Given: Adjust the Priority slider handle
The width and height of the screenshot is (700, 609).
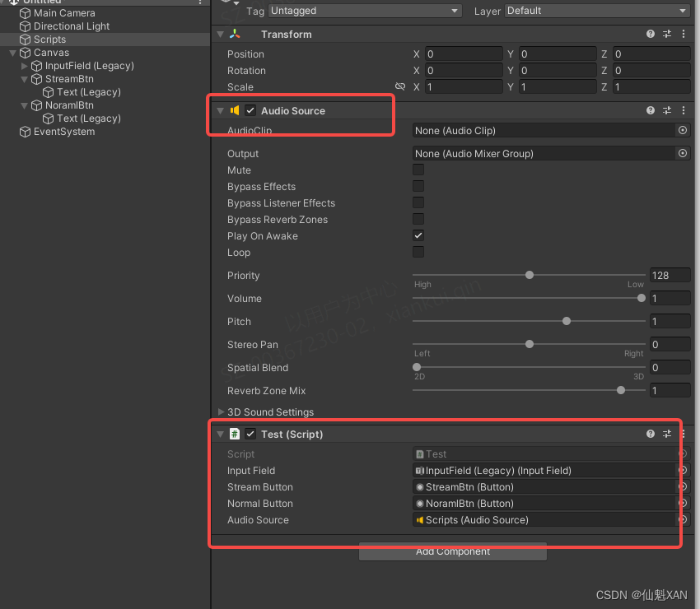Looking at the screenshot, I should (530, 275).
